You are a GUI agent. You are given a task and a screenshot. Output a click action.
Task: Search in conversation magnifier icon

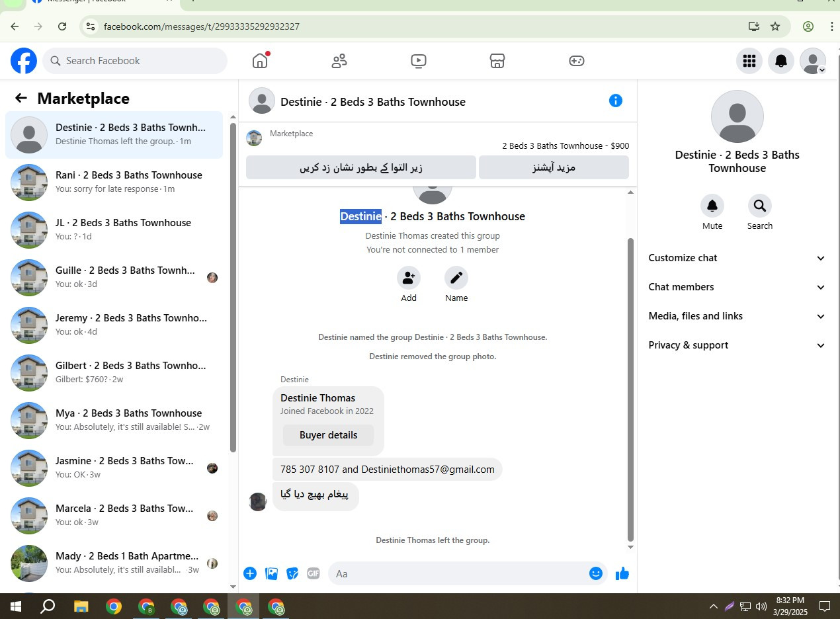(x=760, y=206)
